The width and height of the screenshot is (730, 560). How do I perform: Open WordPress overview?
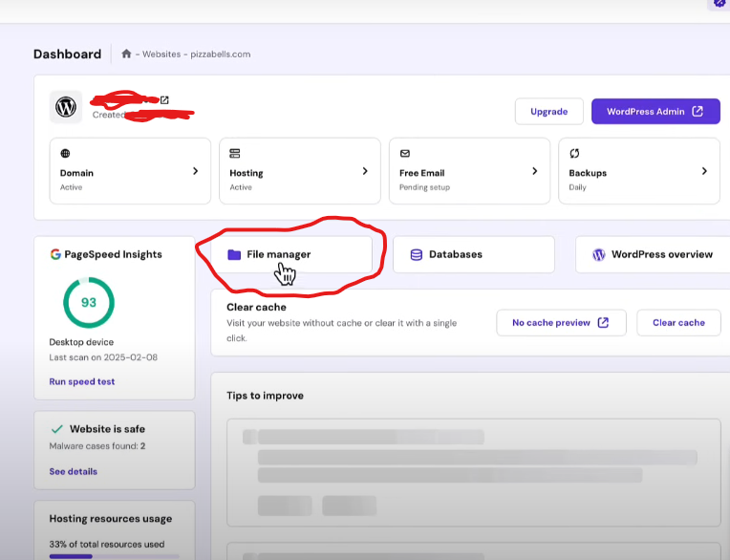pos(653,255)
